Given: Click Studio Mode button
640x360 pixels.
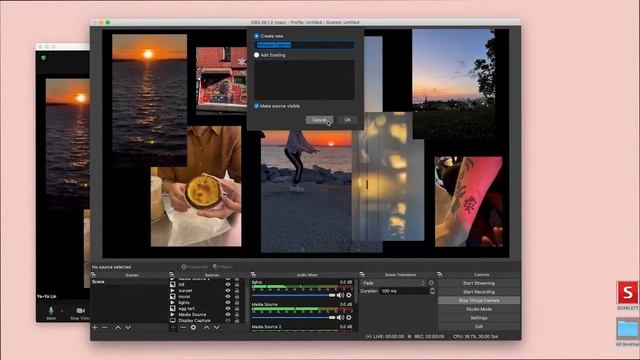Looking at the screenshot, I should [479, 309].
